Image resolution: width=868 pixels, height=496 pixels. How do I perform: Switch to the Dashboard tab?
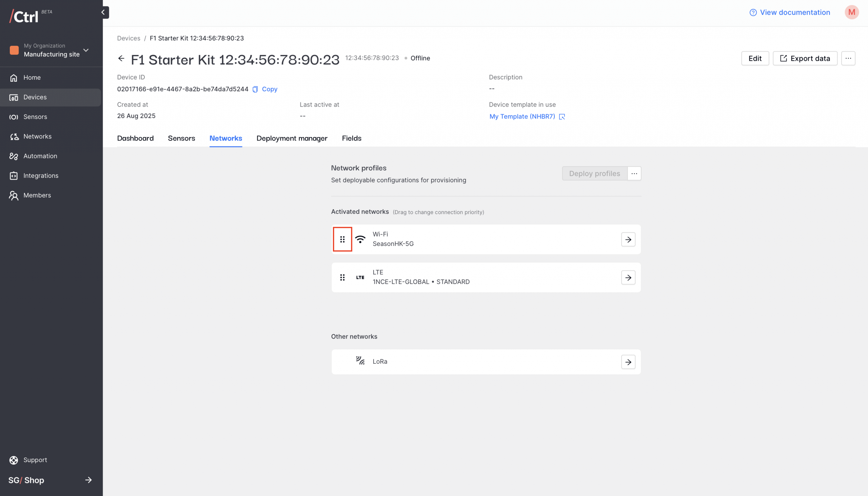(x=135, y=138)
